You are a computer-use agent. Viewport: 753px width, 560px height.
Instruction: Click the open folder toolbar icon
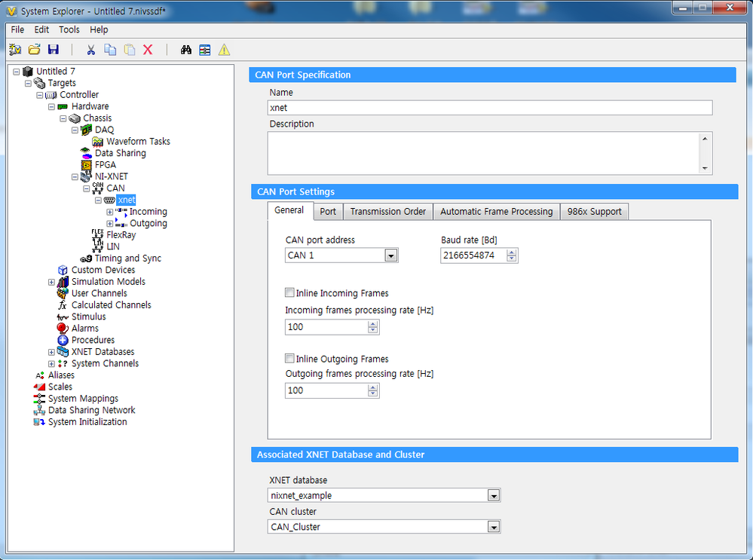point(34,50)
